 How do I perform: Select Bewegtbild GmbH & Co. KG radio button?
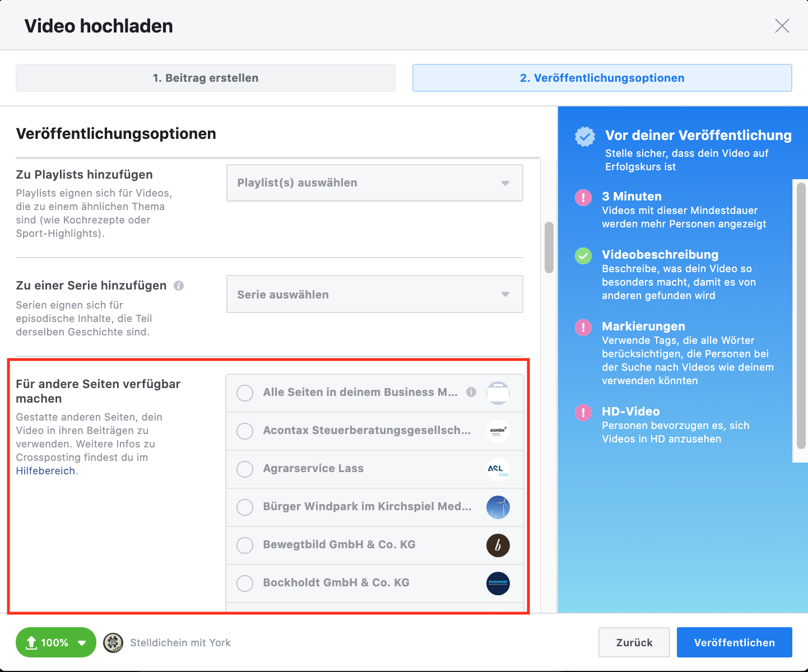(x=245, y=545)
